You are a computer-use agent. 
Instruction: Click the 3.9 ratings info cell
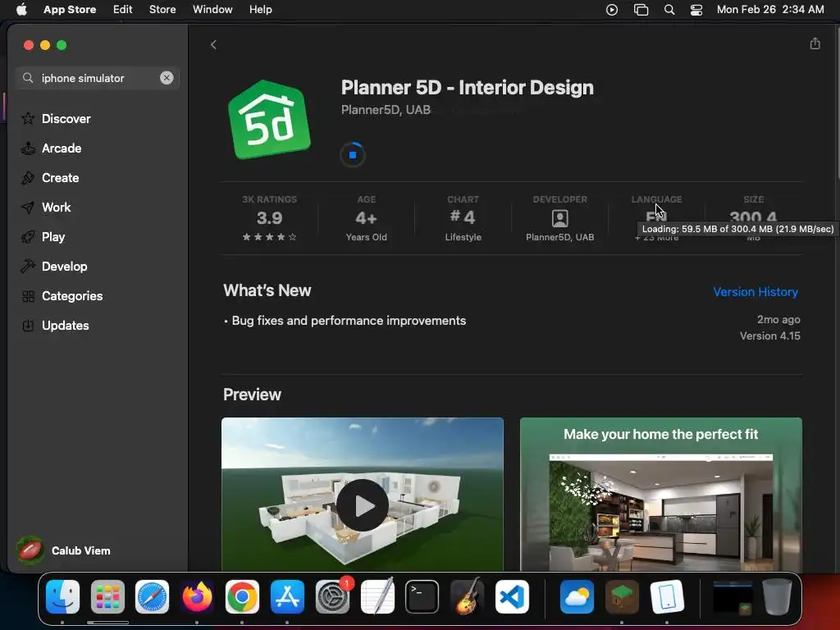pos(269,218)
